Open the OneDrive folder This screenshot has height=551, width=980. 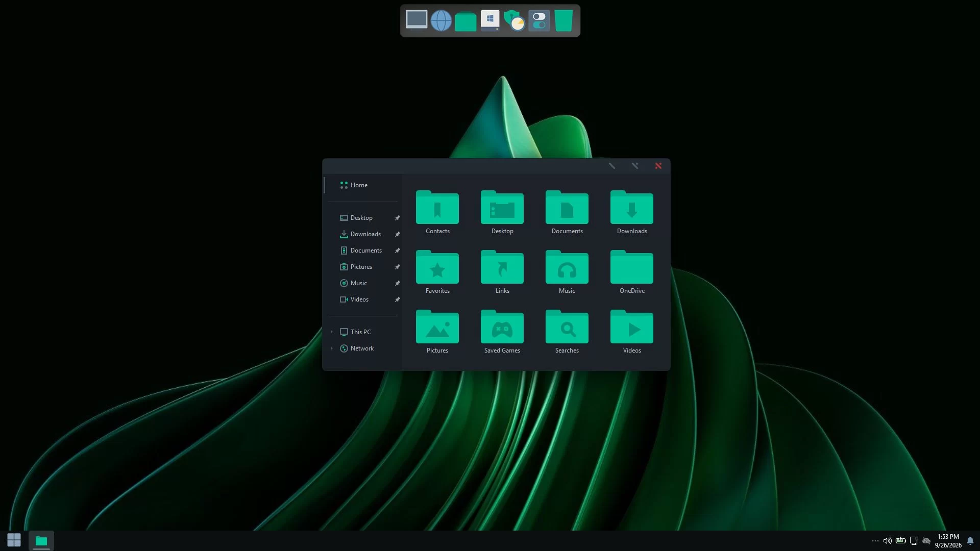pyautogui.click(x=632, y=272)
